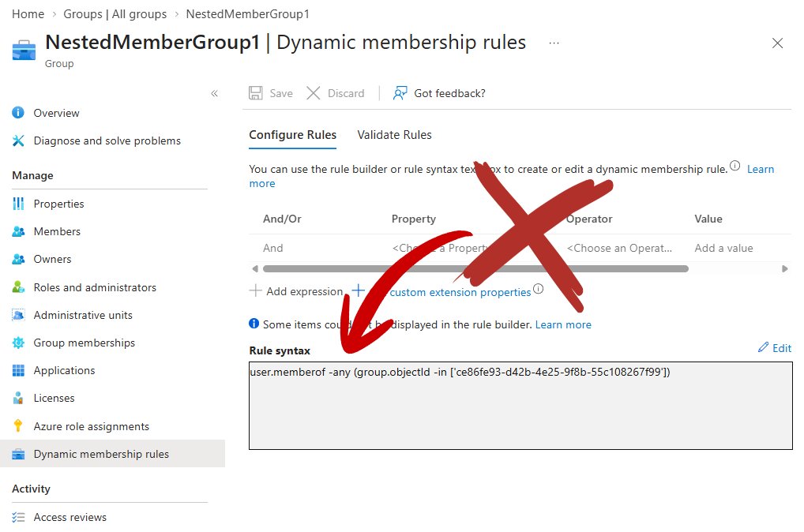Switch to the Validate Rules tab
The width and height of the screenshot is (804, 532).
pos(394,135)
